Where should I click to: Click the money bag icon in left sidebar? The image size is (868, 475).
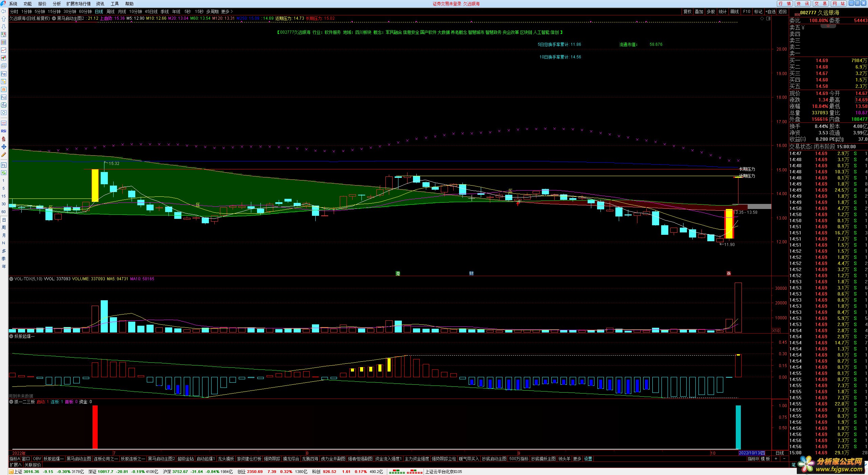[4, 139]
